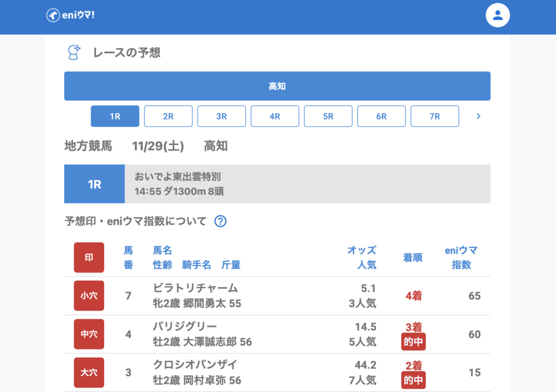Click the 的中 badge for horse 4
Screen dimensions: 556x392
coord(413,342)
